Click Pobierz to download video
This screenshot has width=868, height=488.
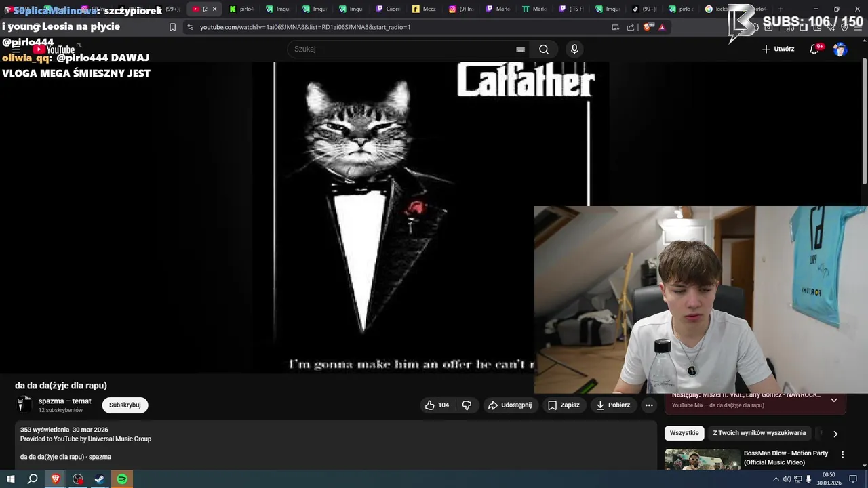pyautogui.click(x=613, y=405)
